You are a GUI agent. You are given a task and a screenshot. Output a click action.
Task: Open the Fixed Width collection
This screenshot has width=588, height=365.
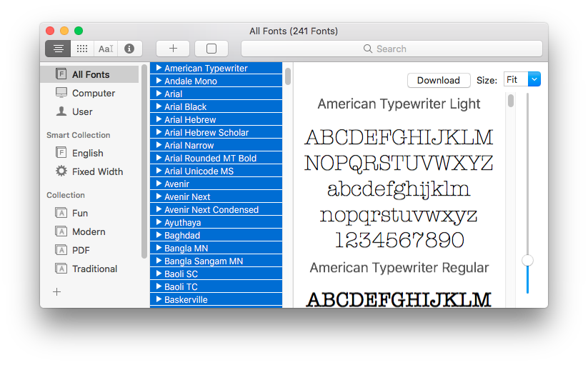tap(89, 171)
